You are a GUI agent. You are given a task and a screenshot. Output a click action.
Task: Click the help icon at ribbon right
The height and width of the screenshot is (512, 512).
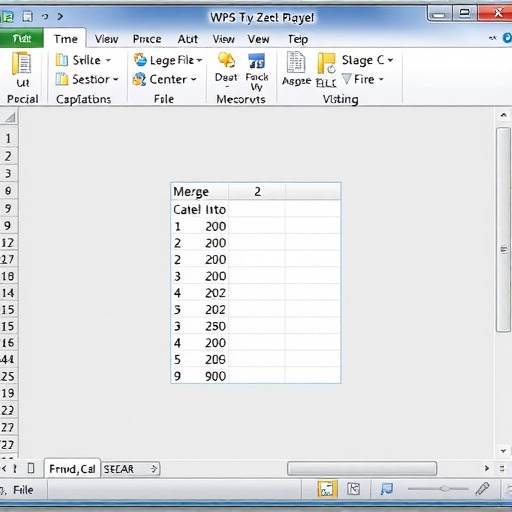coord(507,38)
